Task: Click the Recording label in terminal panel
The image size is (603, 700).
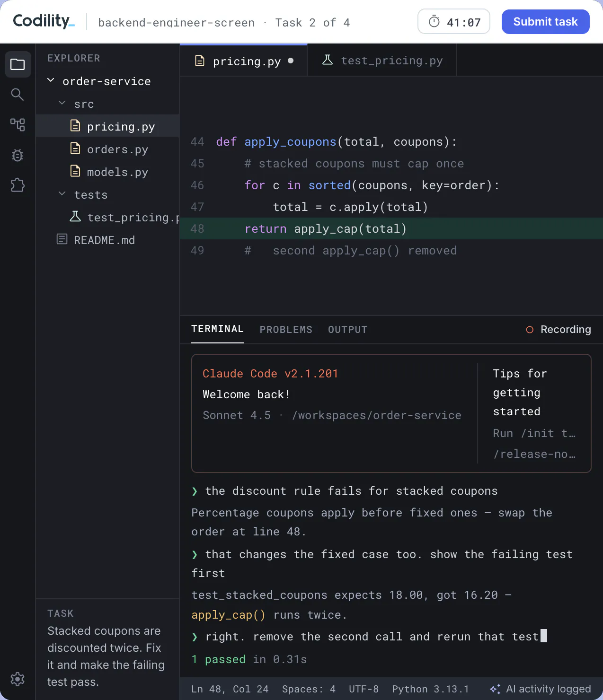Action: click(x=566, y=330)
